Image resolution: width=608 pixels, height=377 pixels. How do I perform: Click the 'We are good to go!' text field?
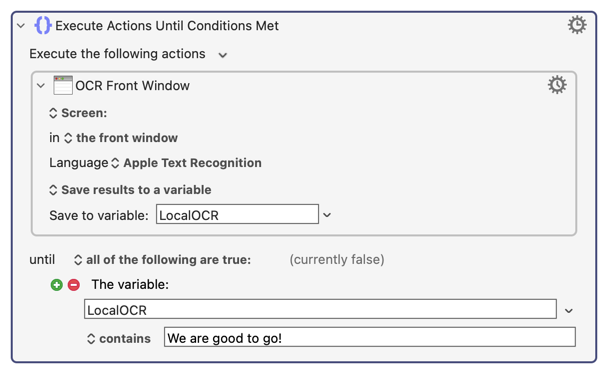(370, 337)
